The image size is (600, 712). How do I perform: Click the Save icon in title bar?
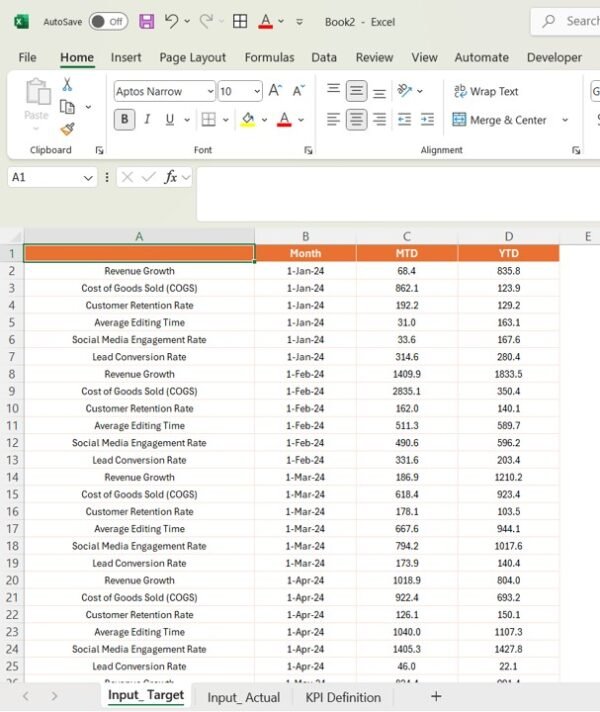147,21
